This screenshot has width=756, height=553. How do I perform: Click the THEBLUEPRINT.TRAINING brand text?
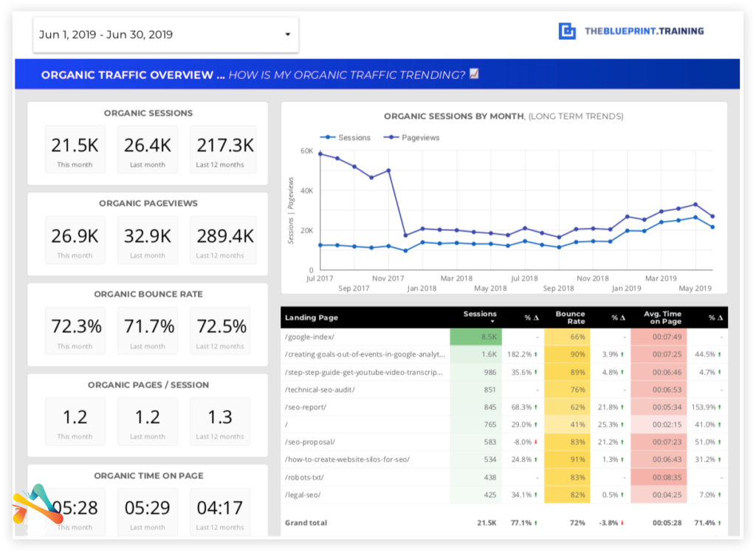(x=644, y=31)
